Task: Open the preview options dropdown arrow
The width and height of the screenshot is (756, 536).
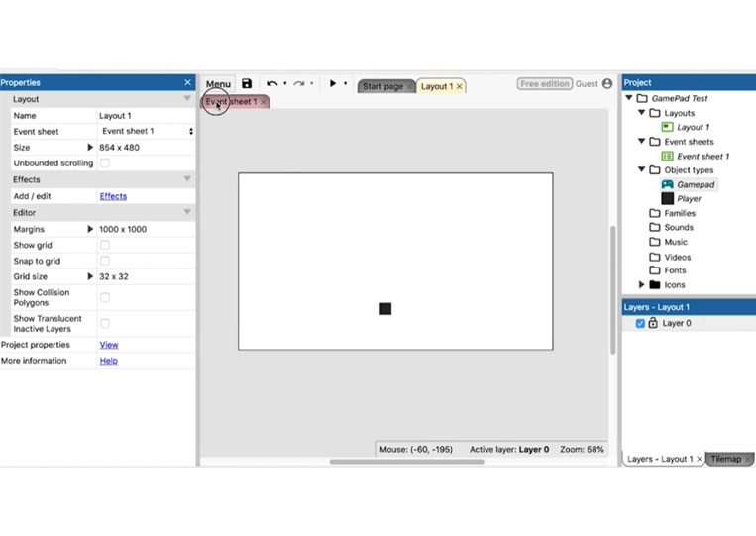Action: point(345,83)
